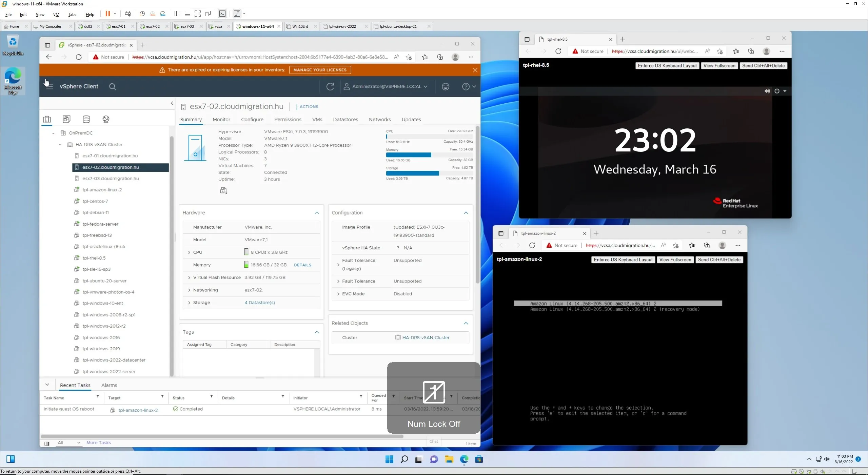
Task: Filter the Task Name column
Action: point(98,396)
